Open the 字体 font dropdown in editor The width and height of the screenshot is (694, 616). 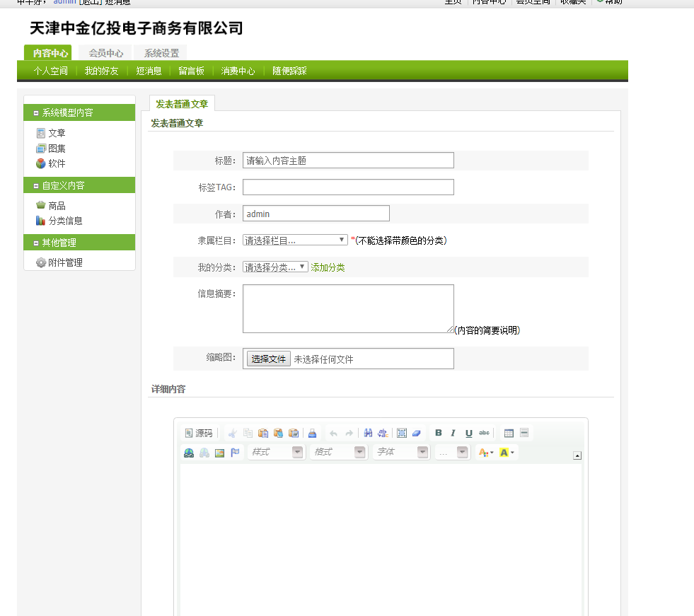tap(401, 452)
